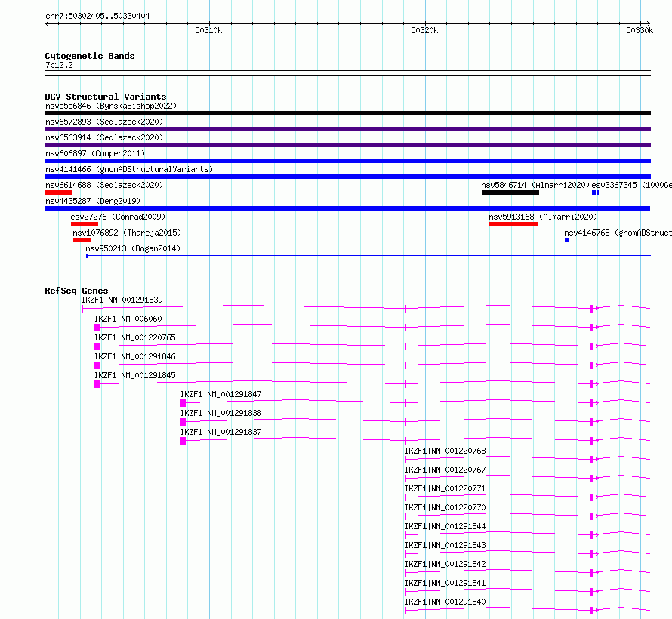Click the purple bar under nsv6572893
This screenshot has width=672, height=619.
coord(347,129)
